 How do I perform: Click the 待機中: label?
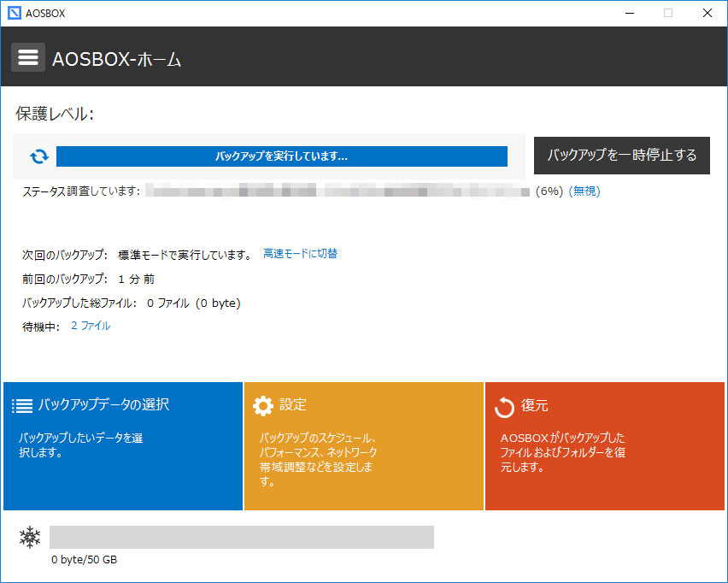coord(41,327)
